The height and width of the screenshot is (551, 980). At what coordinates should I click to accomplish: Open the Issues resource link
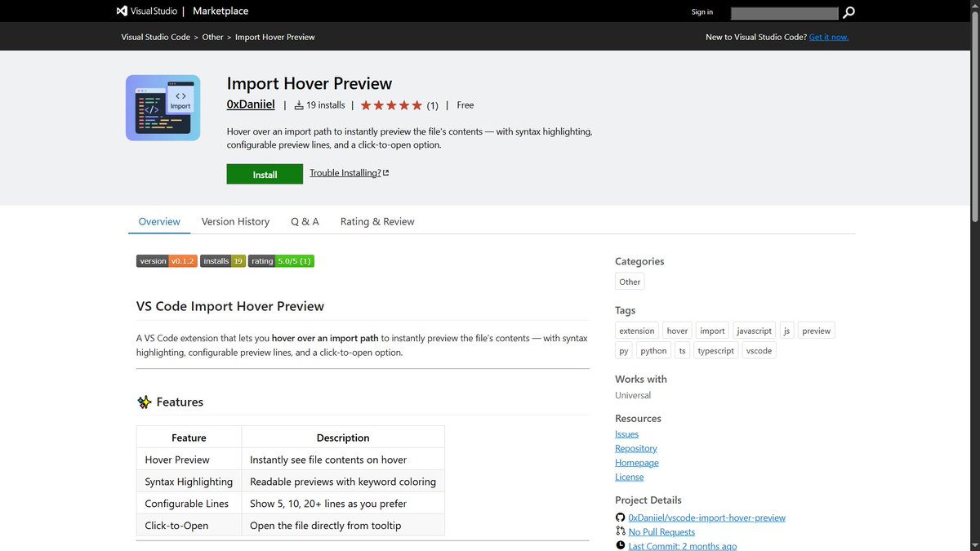626,434
